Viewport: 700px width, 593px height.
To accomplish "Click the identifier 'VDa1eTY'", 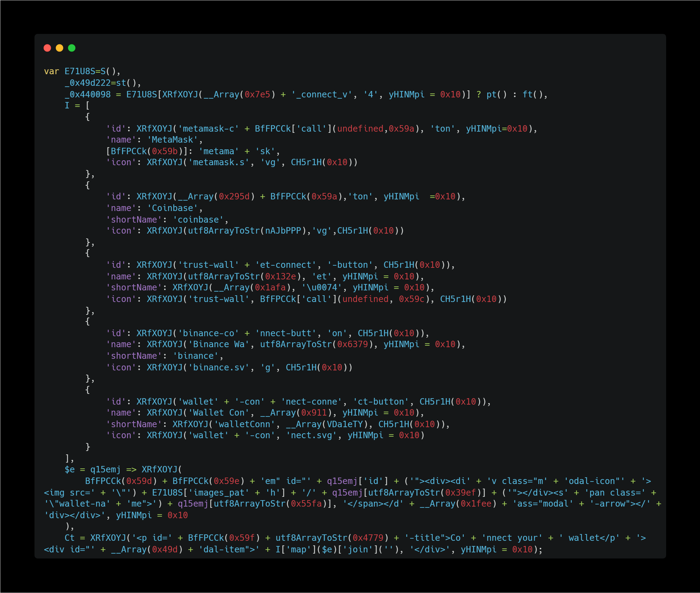I will tap(345, 424).
